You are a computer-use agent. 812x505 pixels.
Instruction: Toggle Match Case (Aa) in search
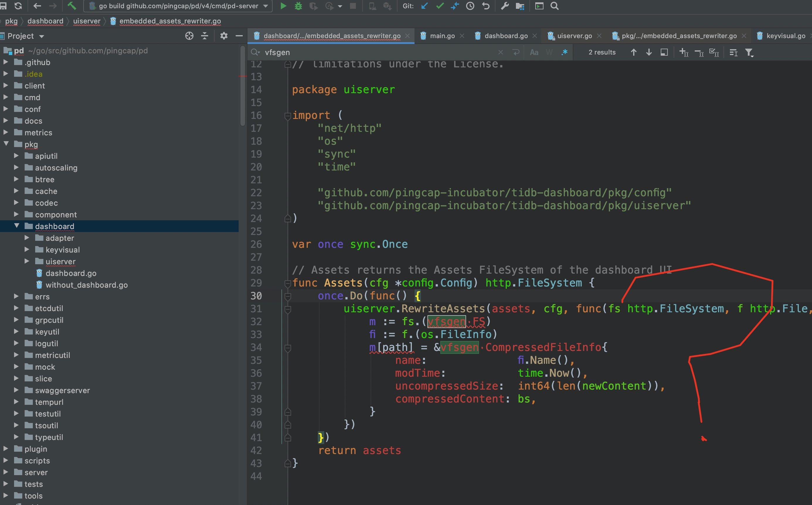click(534, 52)
